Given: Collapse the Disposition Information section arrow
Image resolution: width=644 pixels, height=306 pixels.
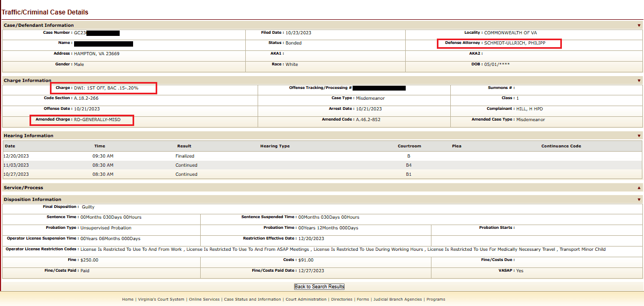Looking at the screenshot, I should [x=639, y=199].
